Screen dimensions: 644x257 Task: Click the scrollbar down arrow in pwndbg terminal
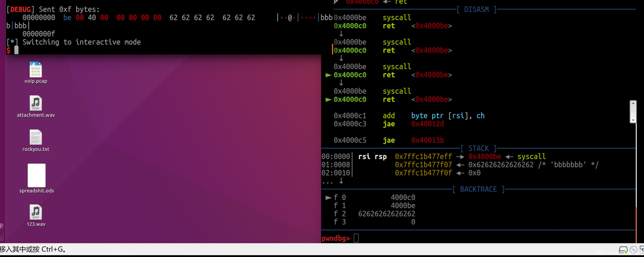pyautogui.click(x=633, y=121)
